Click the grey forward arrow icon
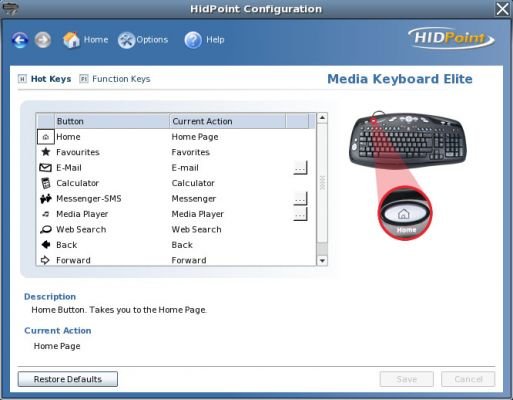Image resolution: width=513 pixels, height=400 pixels. [43, 40]
